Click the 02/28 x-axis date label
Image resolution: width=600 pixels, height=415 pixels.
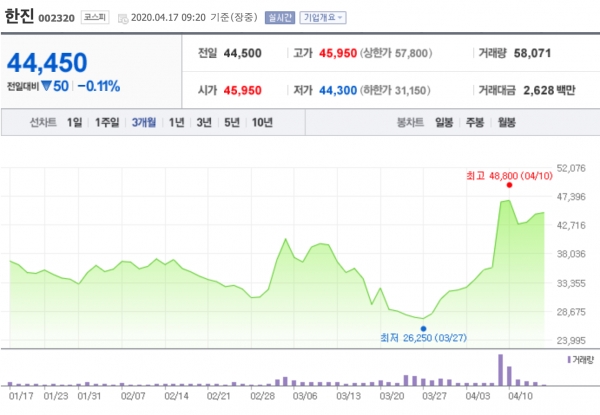pos(262,396)
